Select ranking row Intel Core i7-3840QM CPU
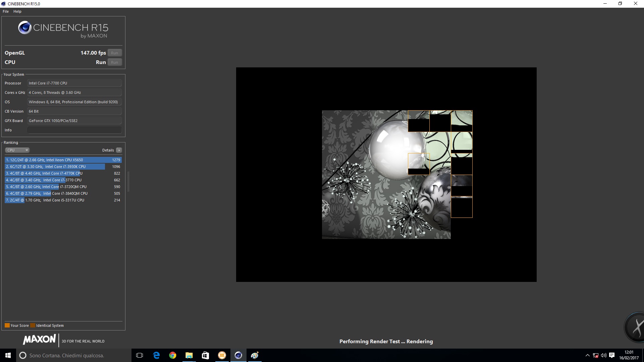The image size is (644, 362). (x=63, y=193)
